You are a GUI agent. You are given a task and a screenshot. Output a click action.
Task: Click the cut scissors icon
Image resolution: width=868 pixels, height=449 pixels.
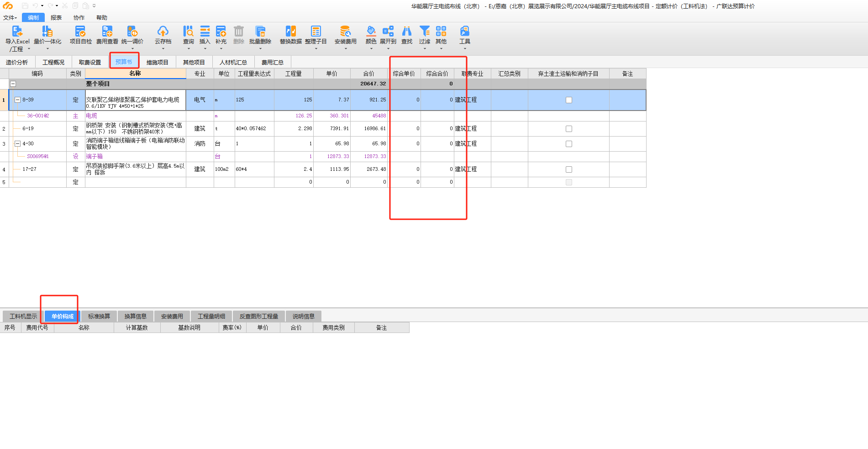point(65,6)
